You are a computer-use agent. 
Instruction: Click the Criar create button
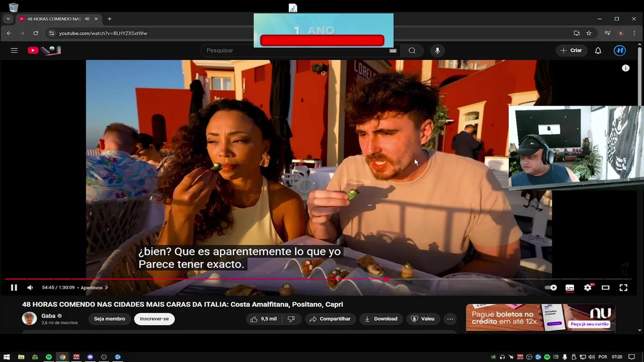click(x=571, y=50)
